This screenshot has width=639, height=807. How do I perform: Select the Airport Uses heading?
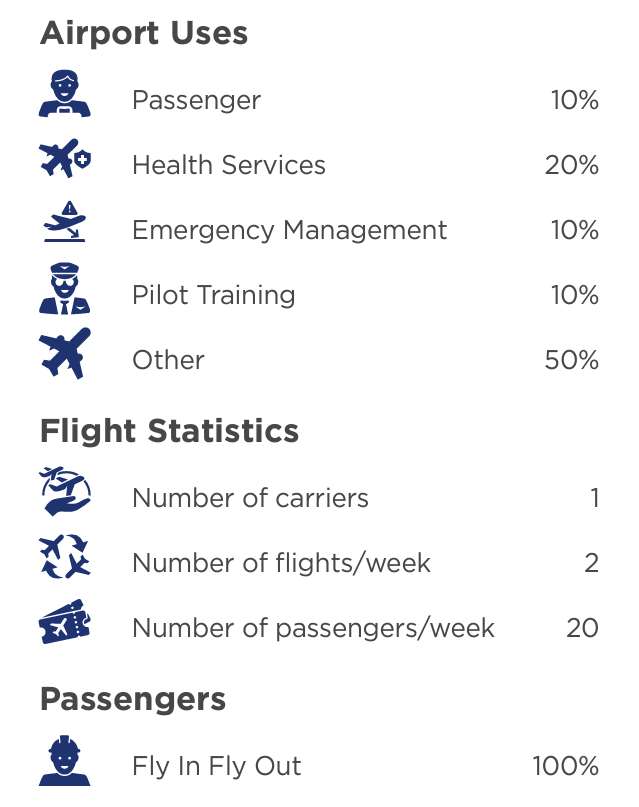click(144, 33)
